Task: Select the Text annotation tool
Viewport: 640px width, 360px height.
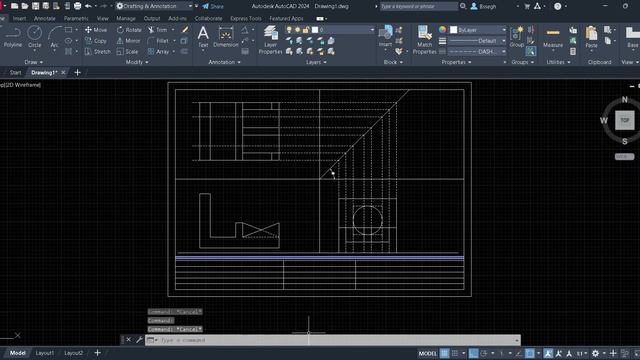Action: coord(203,37)
